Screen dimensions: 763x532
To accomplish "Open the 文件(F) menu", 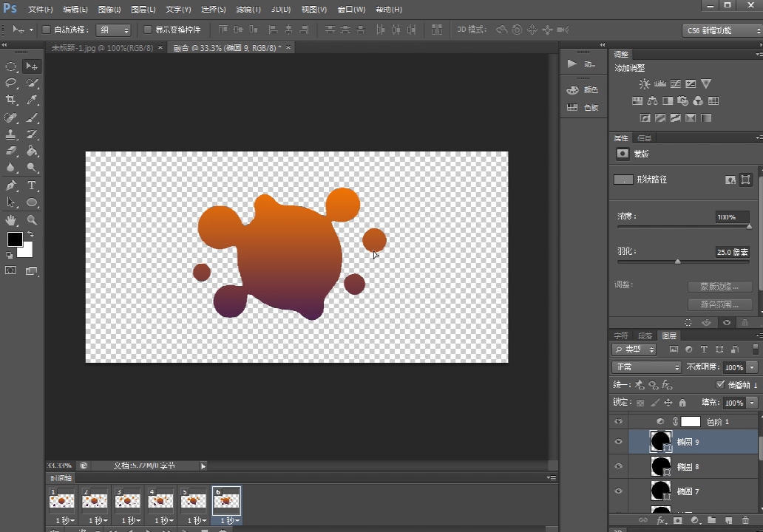I will (41, 10).
